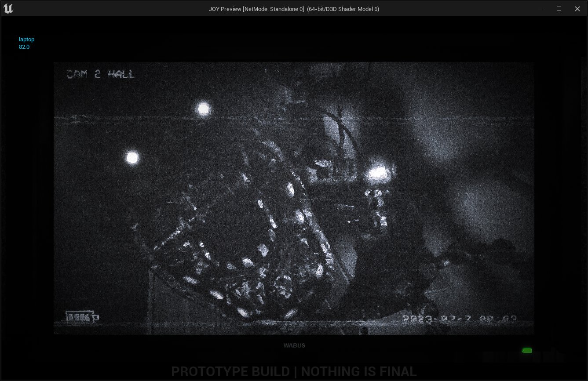Click the CAM 2 HALL camera label
This screenshot has height=381, width=588.
tap(101, 74)
